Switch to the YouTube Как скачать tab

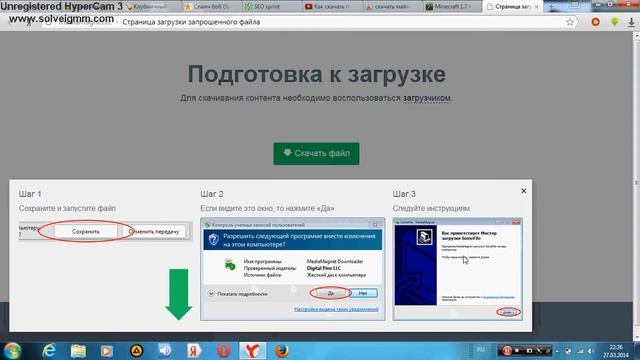click(x=331, y=7)
